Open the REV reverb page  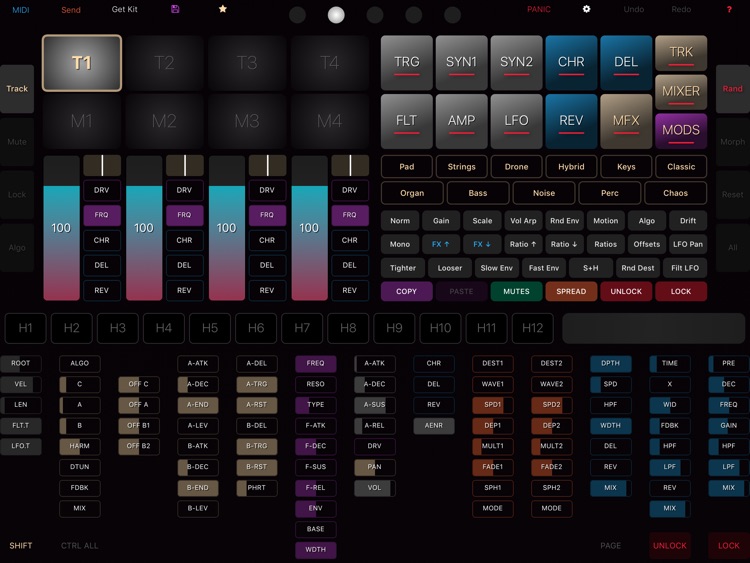[571, 121]
